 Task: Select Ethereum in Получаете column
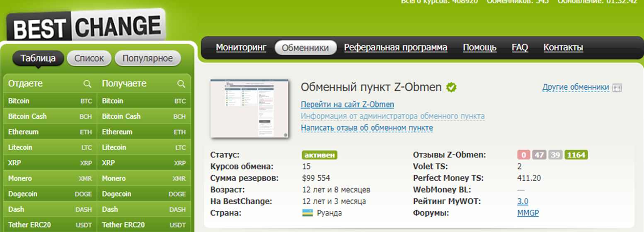click(x=144, y=132)
